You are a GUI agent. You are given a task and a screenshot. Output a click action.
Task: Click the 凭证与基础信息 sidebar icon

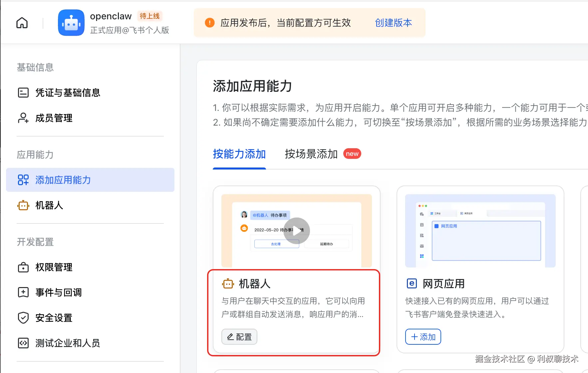pyautogui.click(x=23, y=92)
